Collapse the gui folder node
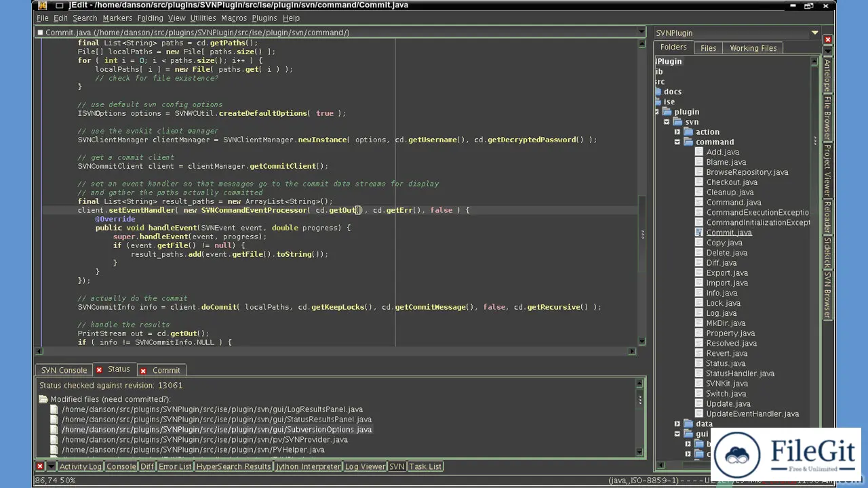868x488 pixels. click(677, 434)
